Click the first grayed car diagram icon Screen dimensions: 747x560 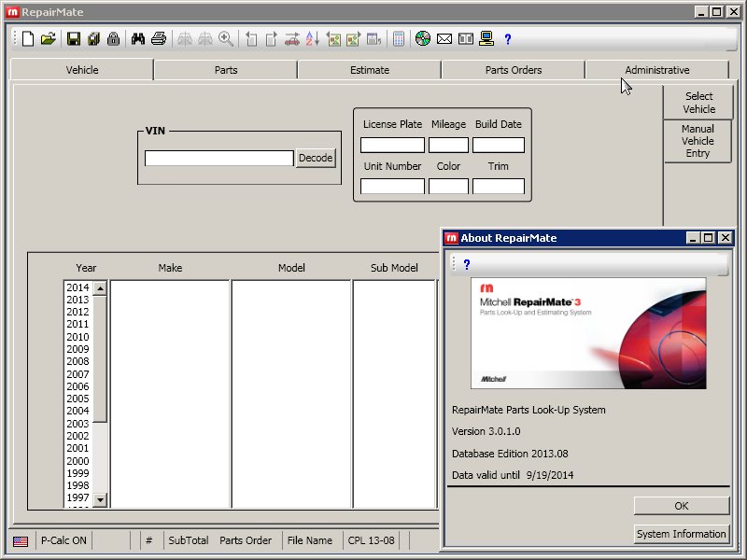coord(185,38)
